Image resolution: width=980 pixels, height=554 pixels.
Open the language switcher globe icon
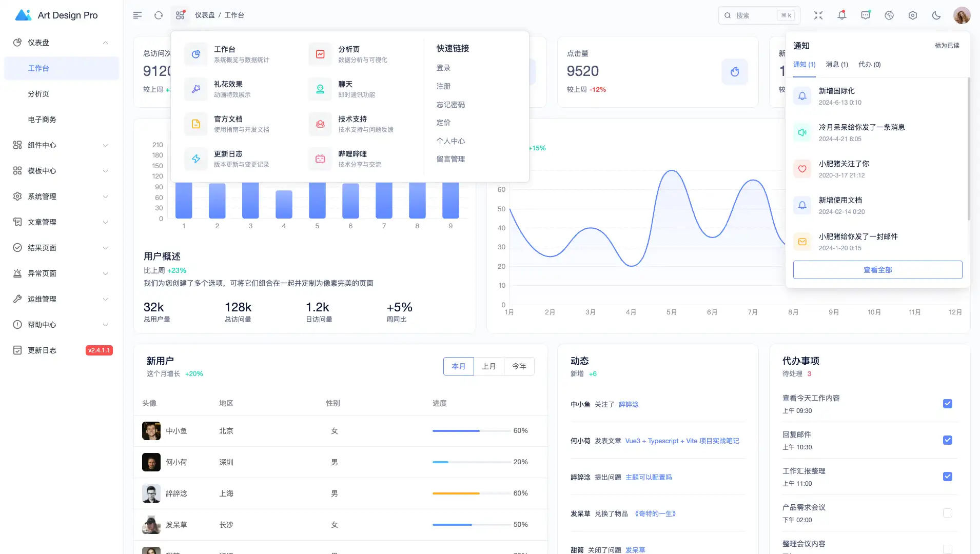point(889,15)
